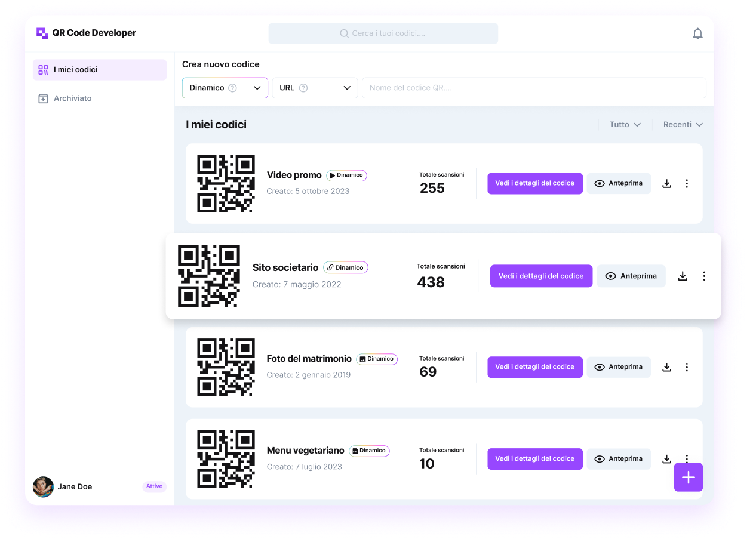This screenshot has height=539, width=756.
Task: Open notifications via the bell icon
Action: (x=697, y=33)
